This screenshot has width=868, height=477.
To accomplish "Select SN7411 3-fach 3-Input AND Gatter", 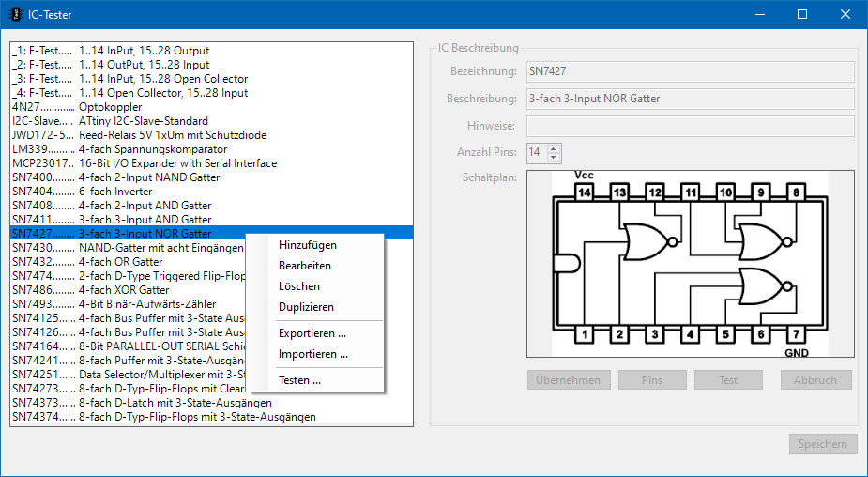I will [211, 220].
